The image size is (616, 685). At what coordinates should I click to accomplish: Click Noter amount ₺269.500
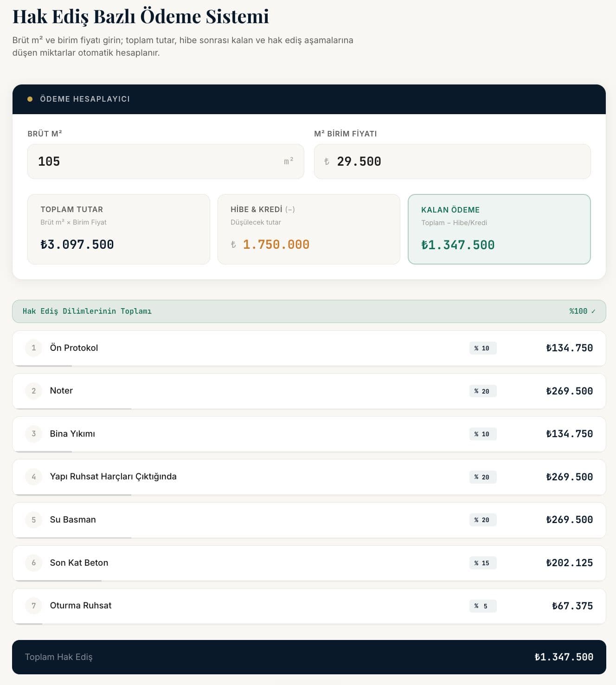(569, 391)
